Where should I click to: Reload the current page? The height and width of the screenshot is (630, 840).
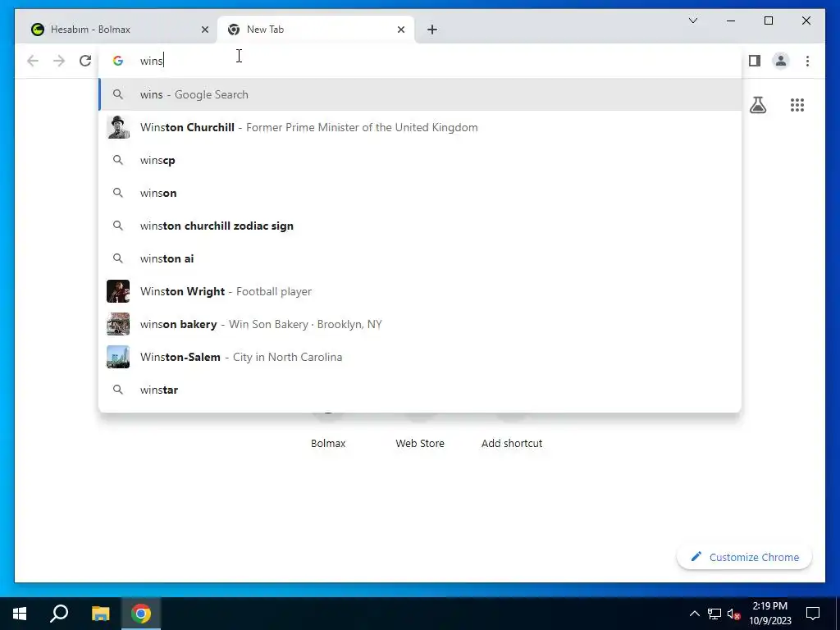tap(85, 61)
